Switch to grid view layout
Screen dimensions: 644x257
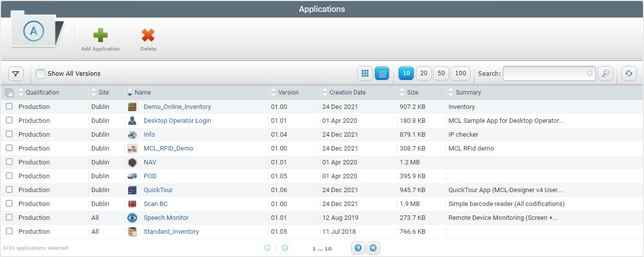365,73
